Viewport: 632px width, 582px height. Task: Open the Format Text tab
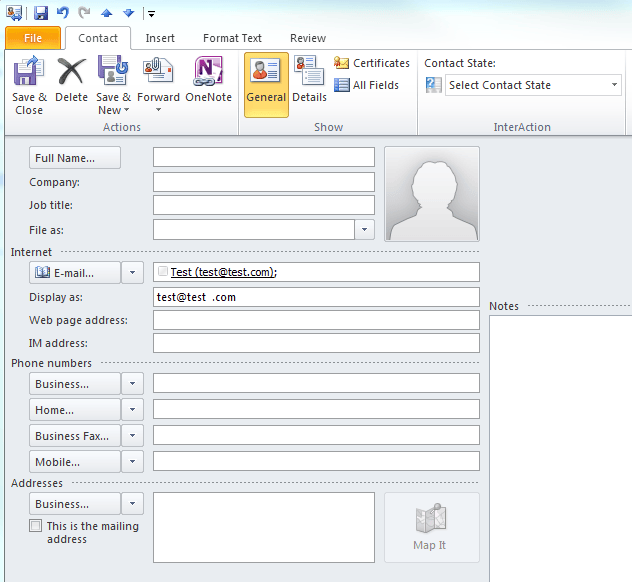[x=232, y=38]
